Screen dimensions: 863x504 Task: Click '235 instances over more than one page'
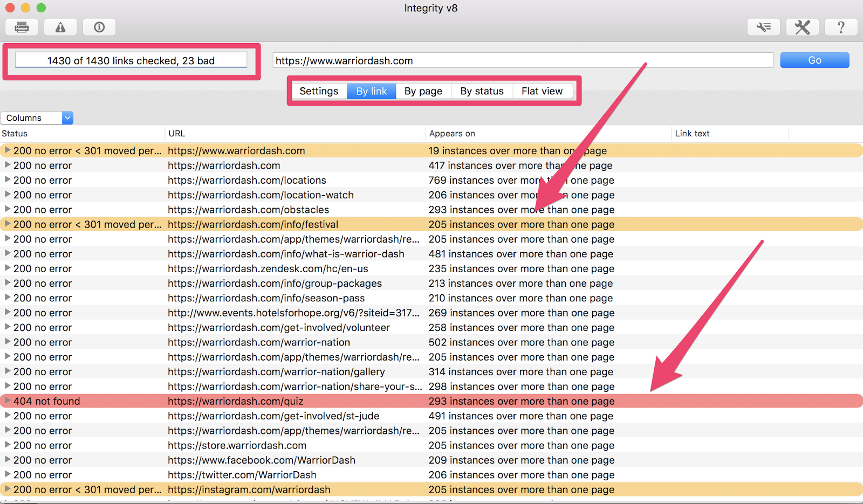tap(522, 268)
